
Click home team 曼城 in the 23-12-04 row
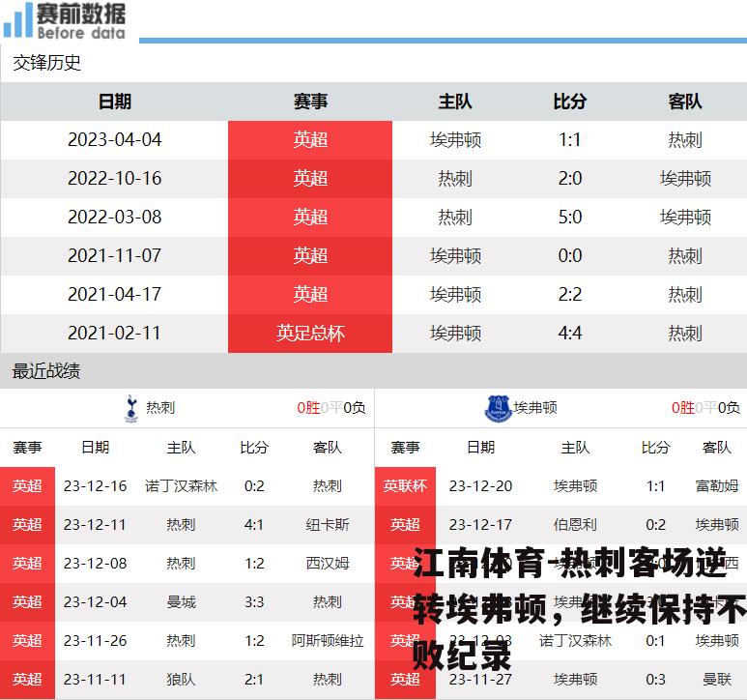pos(181,601)
